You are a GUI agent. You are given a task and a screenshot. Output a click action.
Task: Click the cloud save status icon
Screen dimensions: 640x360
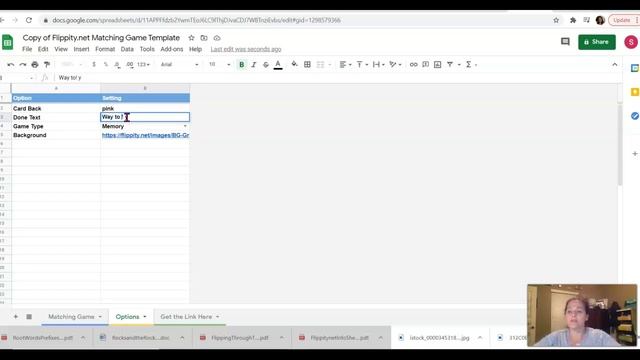click(217, 38)
